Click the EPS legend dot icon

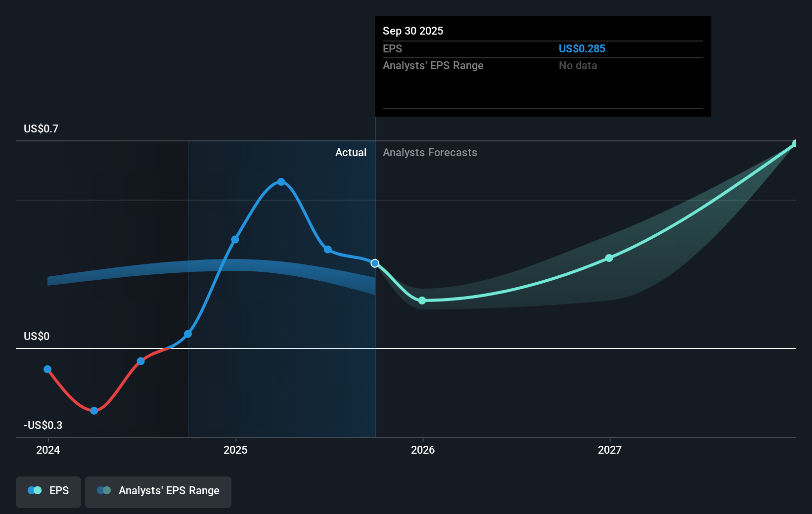pyautogui.click(x=33, y=490)
